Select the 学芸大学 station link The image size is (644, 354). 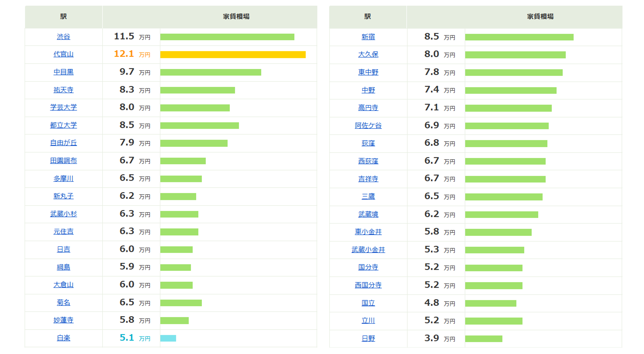pyautogui.click(x=64, y=108)
